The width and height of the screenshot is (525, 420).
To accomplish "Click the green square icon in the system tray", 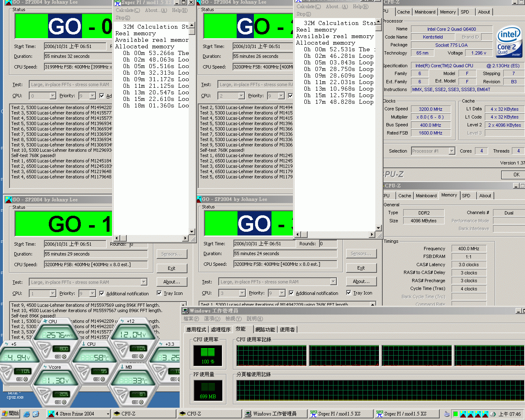I will pos(456,414).
